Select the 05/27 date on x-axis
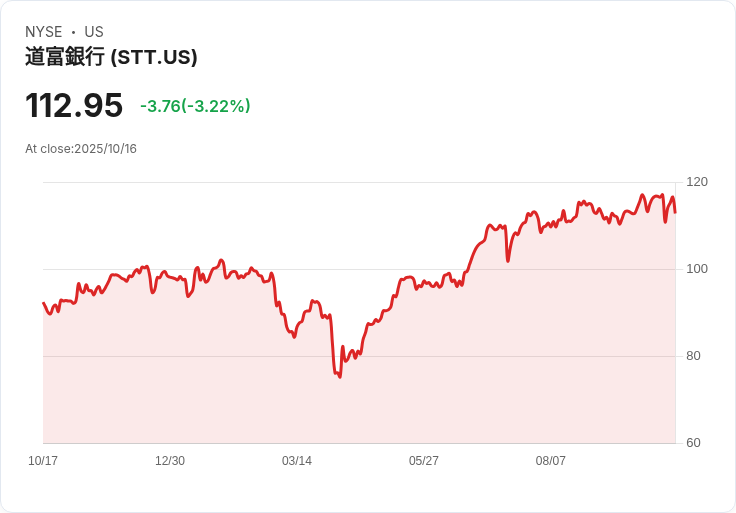This screenshot has height=513, width=736. coord(424,461)
